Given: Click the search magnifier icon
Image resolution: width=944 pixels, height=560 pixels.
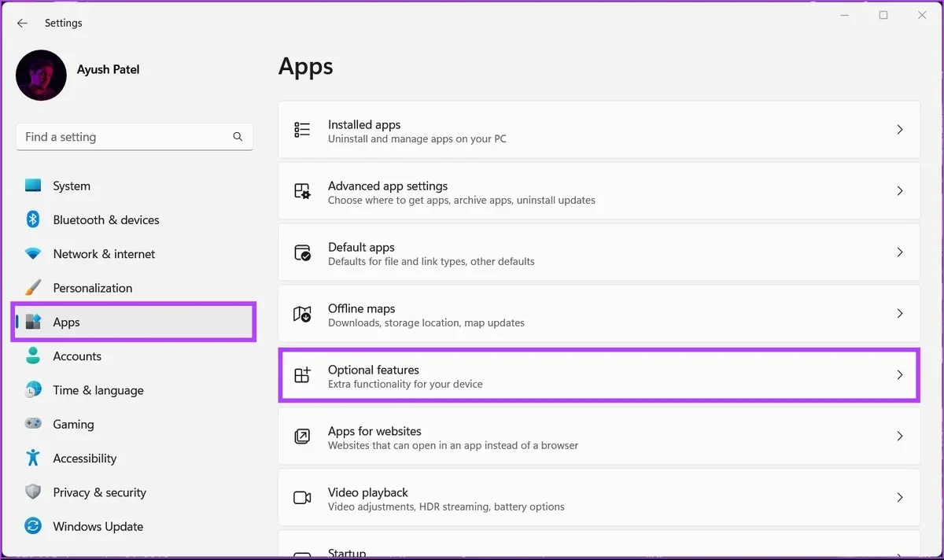Looking at the screenshot, I should pyautogui.click(x=238, y=137).
